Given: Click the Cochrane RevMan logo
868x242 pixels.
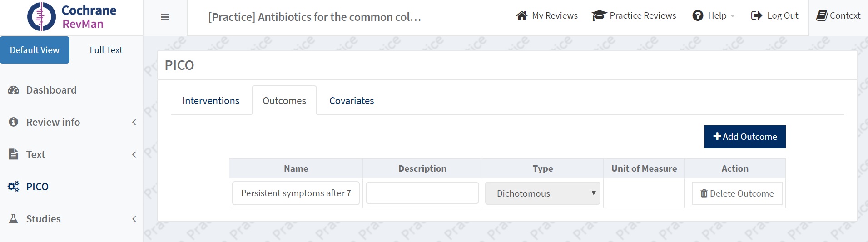Looking at the screenshot, I should tap(72, 17).
